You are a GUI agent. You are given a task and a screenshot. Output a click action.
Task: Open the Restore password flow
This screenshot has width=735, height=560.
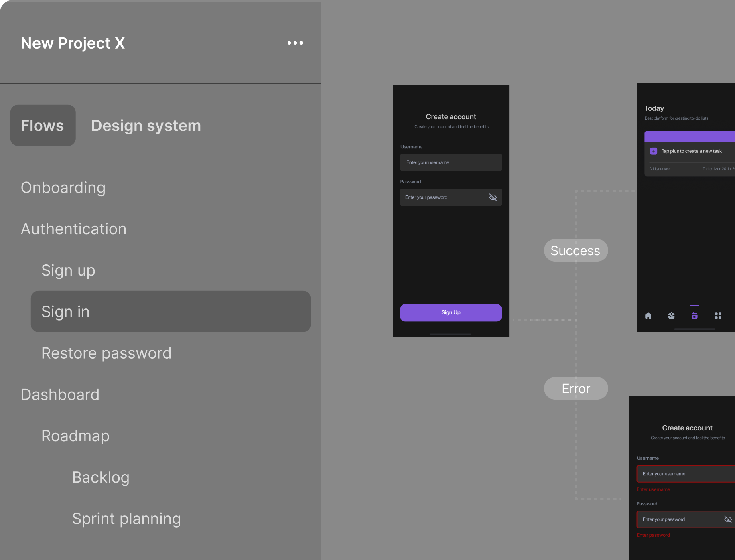(x=106, y=353)
